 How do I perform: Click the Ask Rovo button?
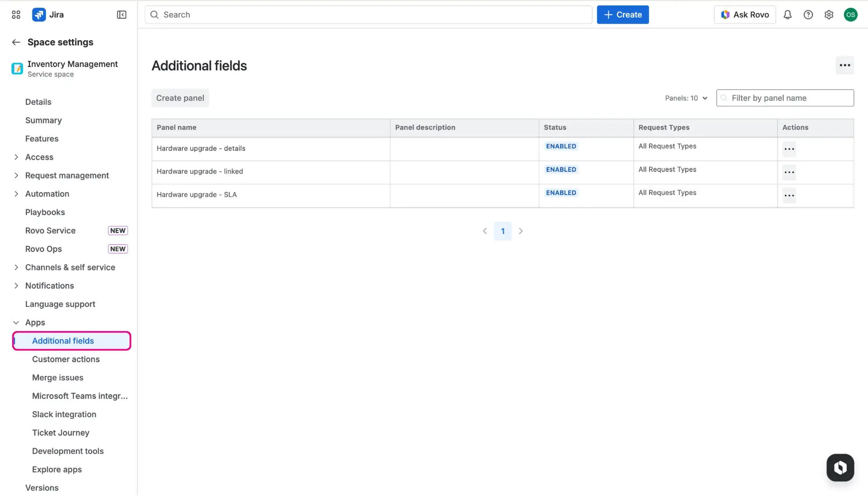click(x=745, y=14)
